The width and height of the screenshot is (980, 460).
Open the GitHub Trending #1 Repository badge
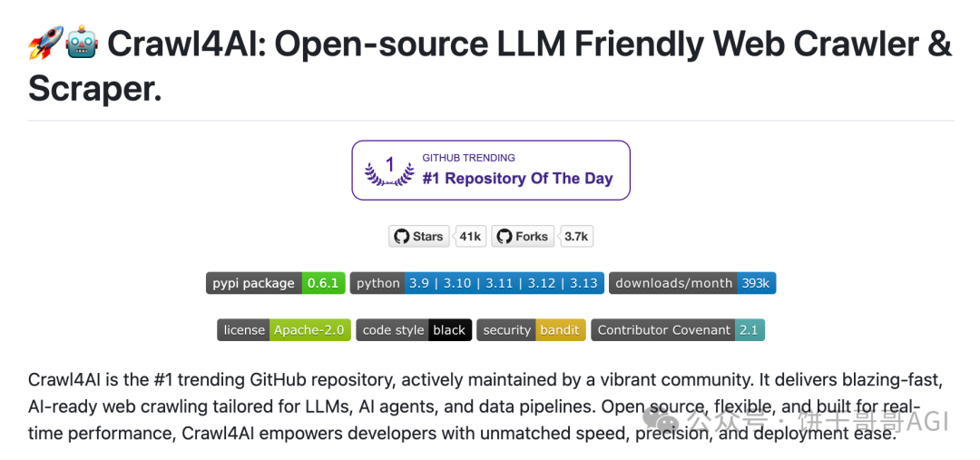point(491,170)
